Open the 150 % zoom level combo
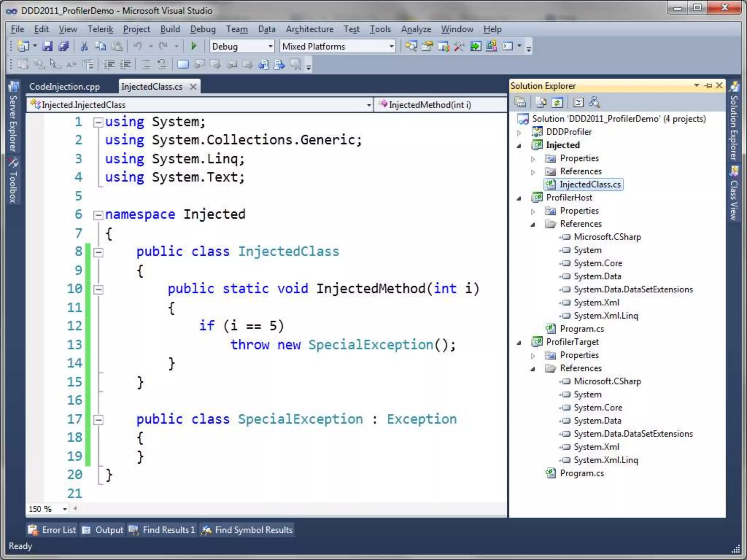The height and width of the screenshot is (560, 747). coord(65,509)
